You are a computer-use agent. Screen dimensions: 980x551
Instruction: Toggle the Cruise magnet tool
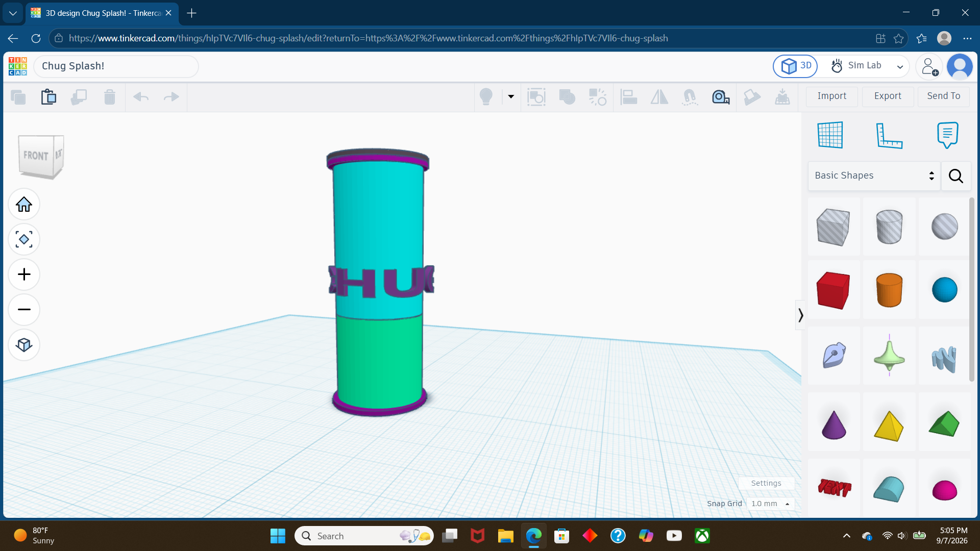pyautogui.click(x=690, y=97)
